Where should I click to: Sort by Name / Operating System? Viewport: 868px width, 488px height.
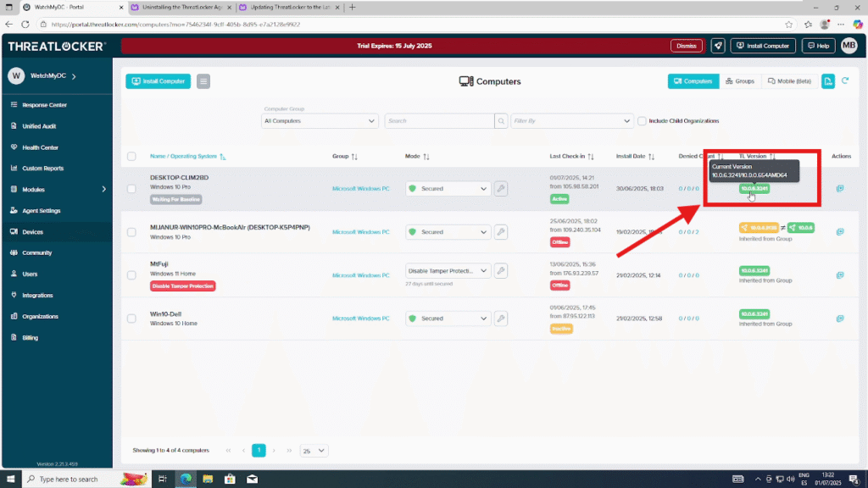coord(187,157)
